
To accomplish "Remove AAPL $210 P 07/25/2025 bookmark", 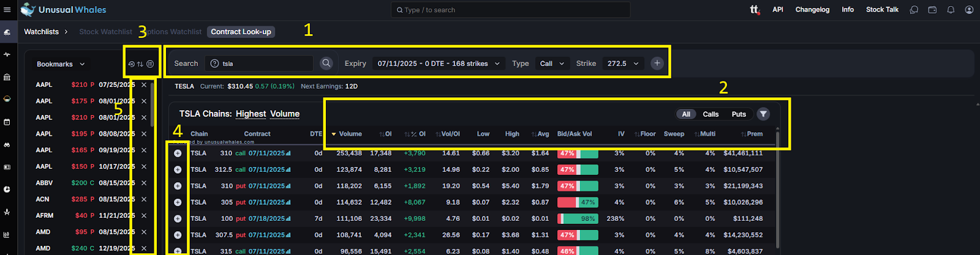I will (x=144, y=85).
